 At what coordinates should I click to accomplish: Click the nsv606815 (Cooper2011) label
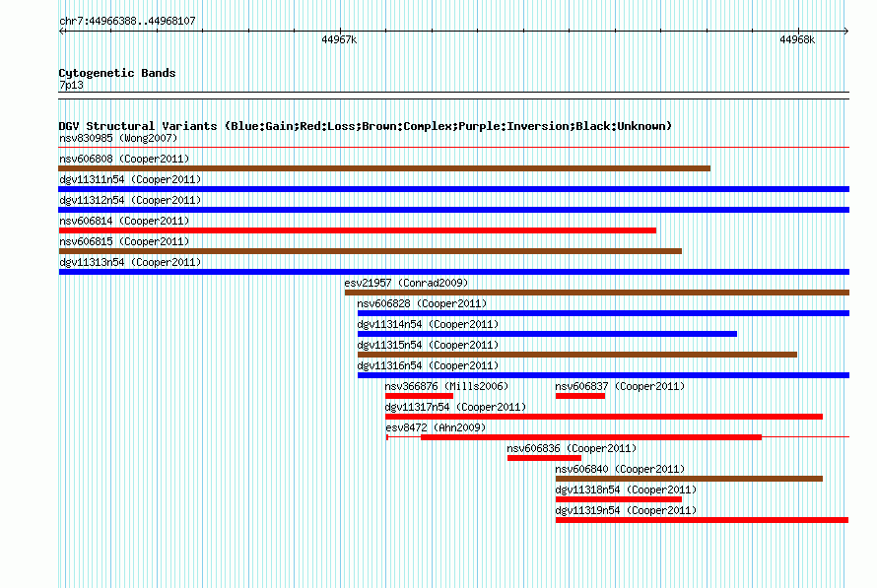(124, 241)
